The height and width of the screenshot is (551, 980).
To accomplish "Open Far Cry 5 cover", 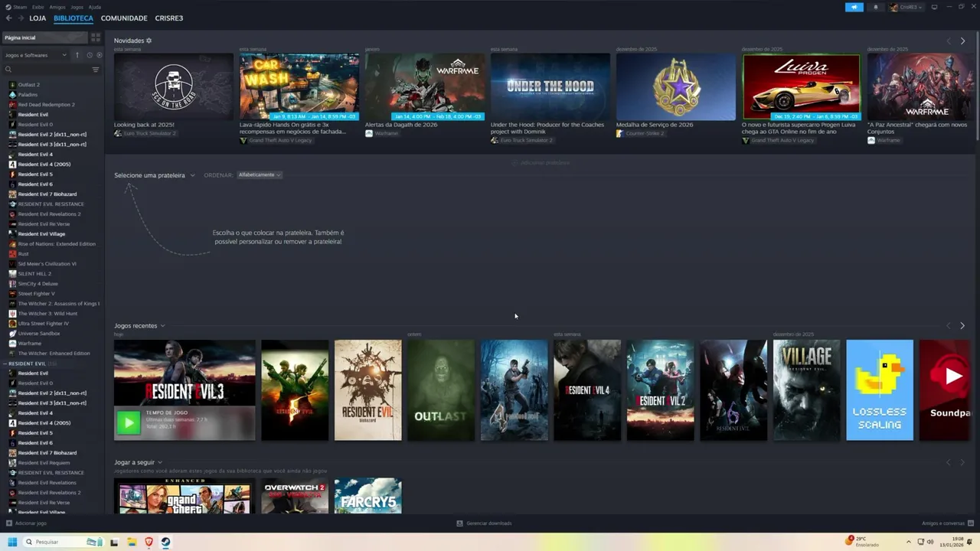I will [368, 496].
